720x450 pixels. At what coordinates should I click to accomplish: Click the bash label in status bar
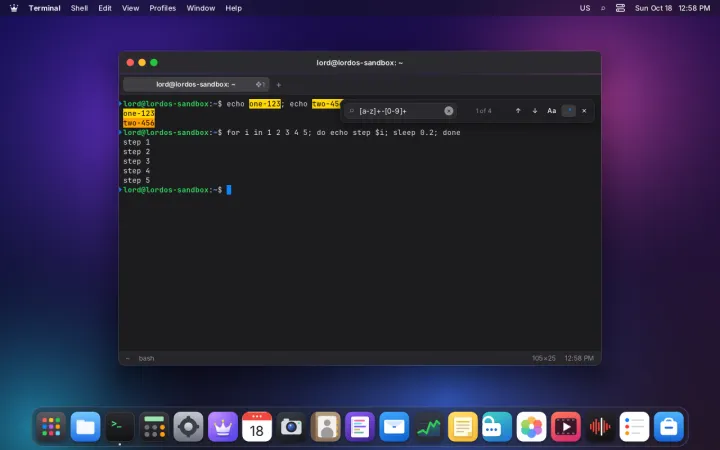pyautogui.click(x=146, y=358)
